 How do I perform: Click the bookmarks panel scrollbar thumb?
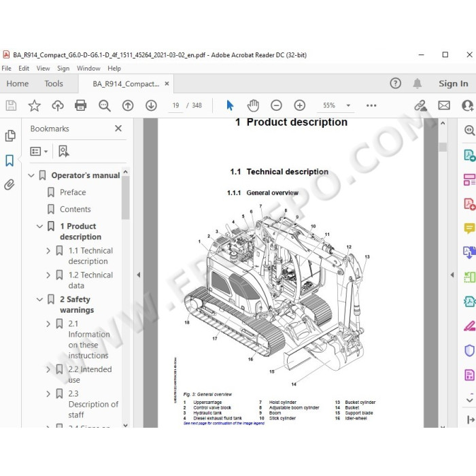[x=125, y=198]
